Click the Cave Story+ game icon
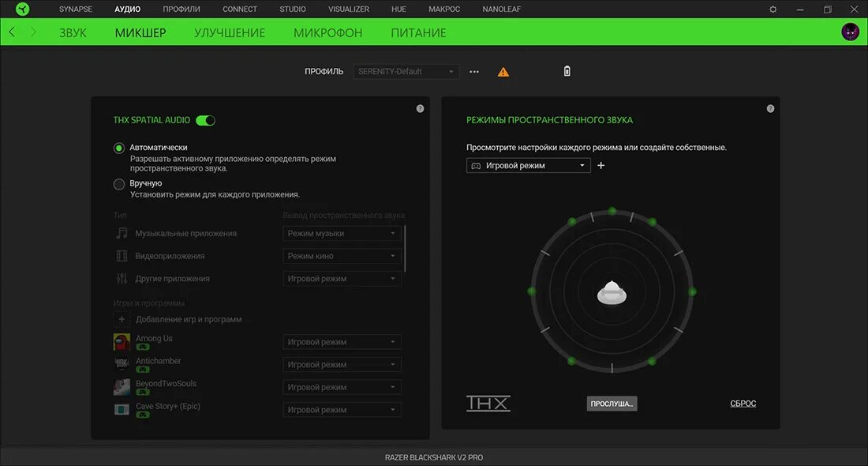Screen dimensions: 868x466 [x=122, y=409]
